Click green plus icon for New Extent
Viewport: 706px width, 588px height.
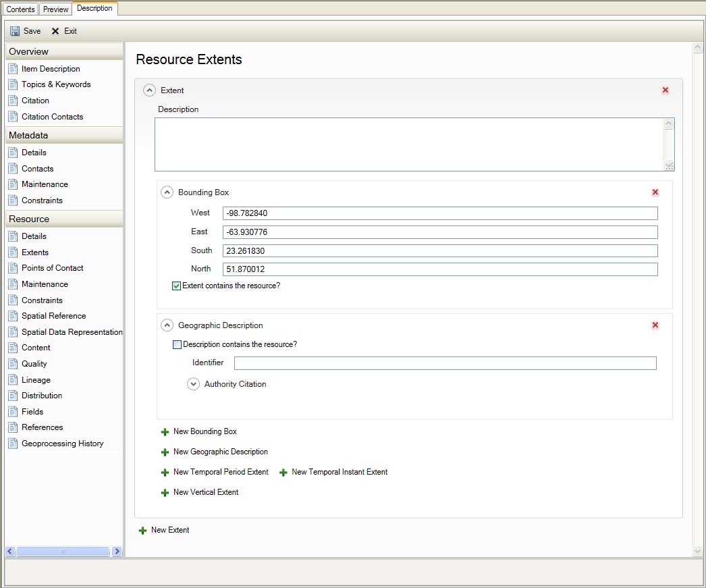[x=142, y=531]
